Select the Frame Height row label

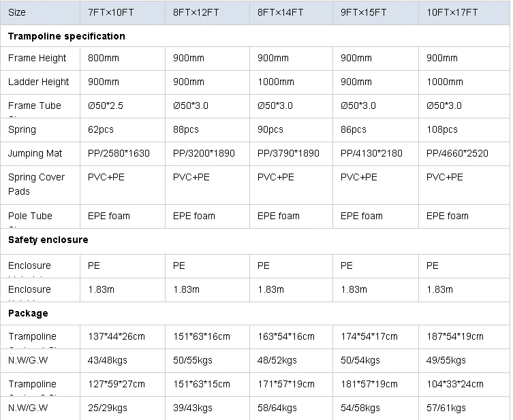[37, 59]
